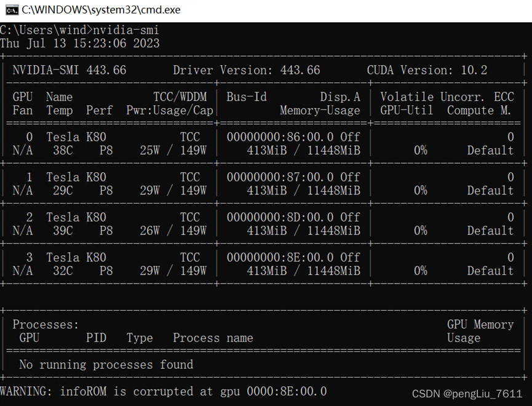Click the 'Bus-Id' column header

(247, 97)
